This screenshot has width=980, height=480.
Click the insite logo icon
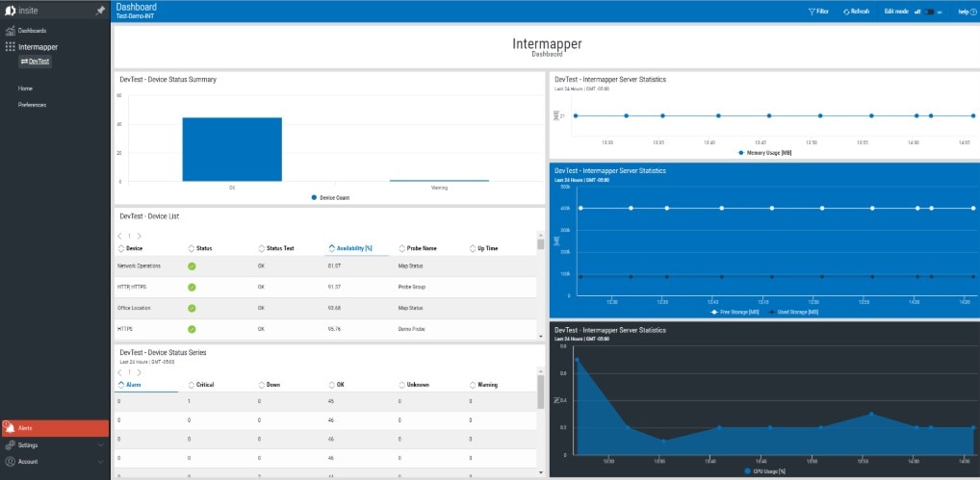coord(10,11)
